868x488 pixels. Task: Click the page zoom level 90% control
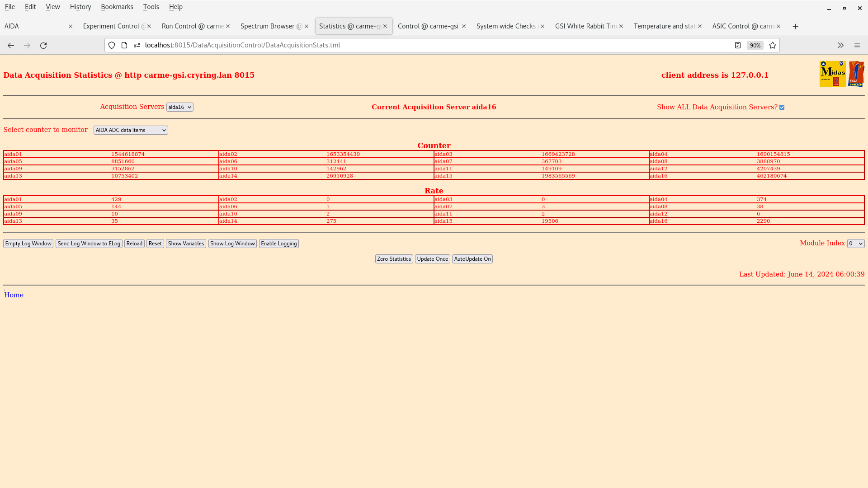click(755, 45)
